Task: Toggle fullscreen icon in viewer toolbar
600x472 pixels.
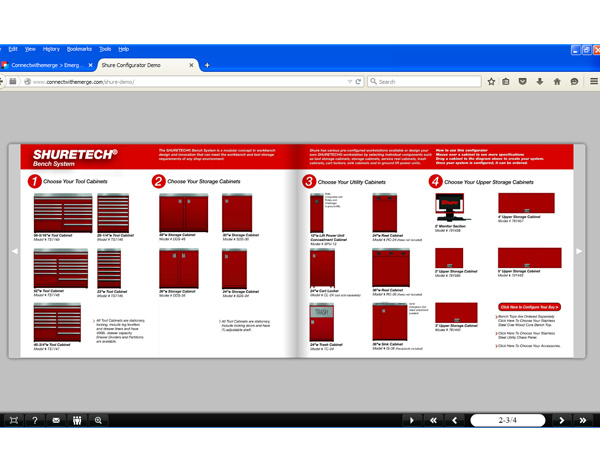Action: pos(14,420)
